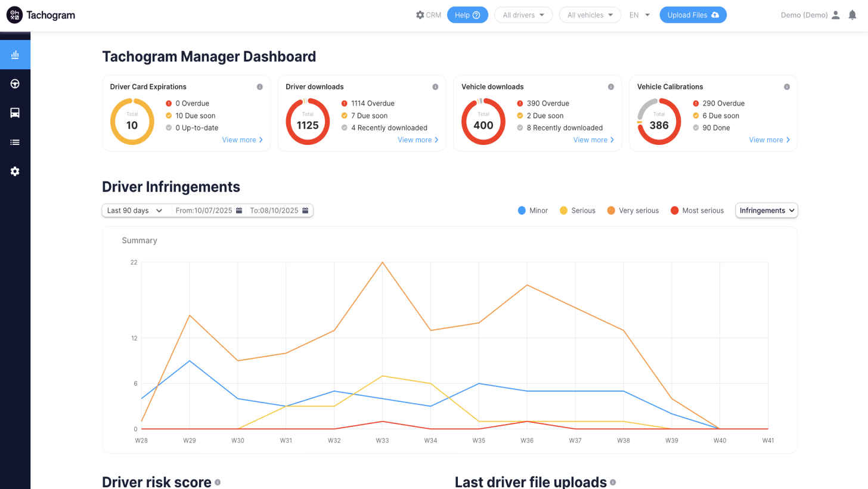Click the notification bell icon
Viewport: 868px width, 489px height.
852,14
